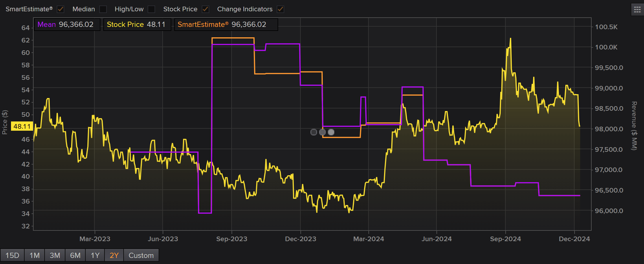Open the Custom date range option
Viewport: 644px width, 264px height.
click(141, 255)
